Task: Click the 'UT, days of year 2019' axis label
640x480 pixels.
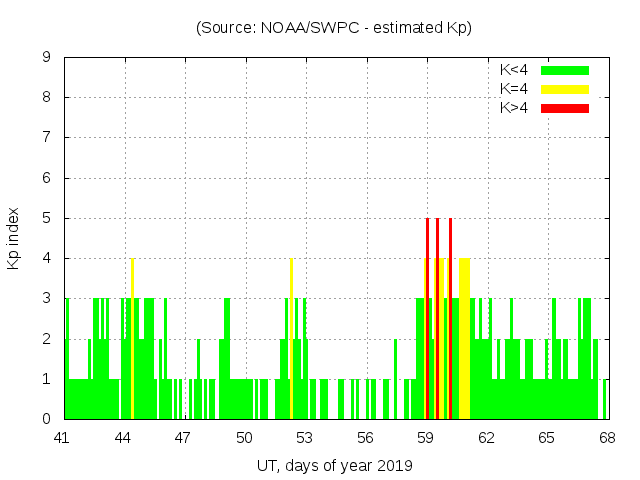Action: pyautogui.click(x=334, y=465)
